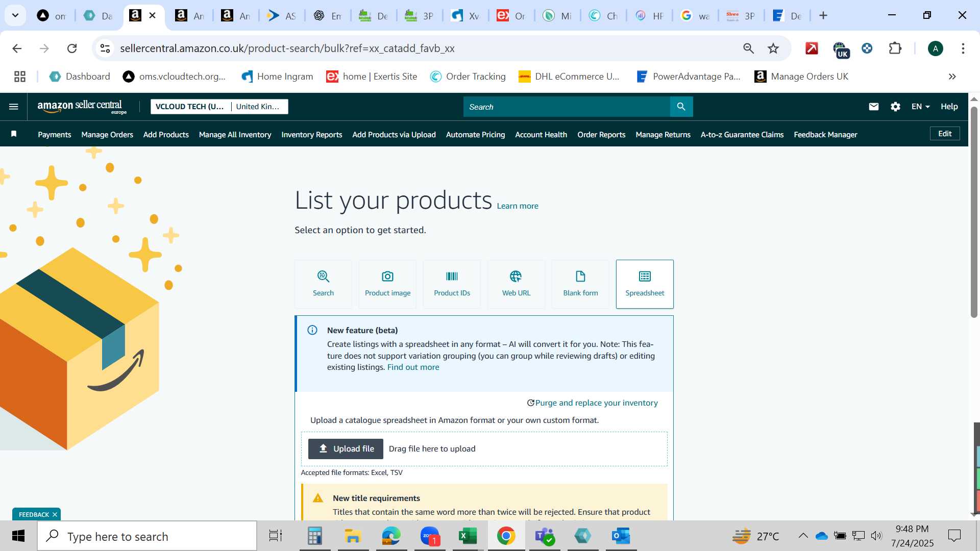
Task: Open the DHL eCommerce bookmark
Action: [569, 77]
